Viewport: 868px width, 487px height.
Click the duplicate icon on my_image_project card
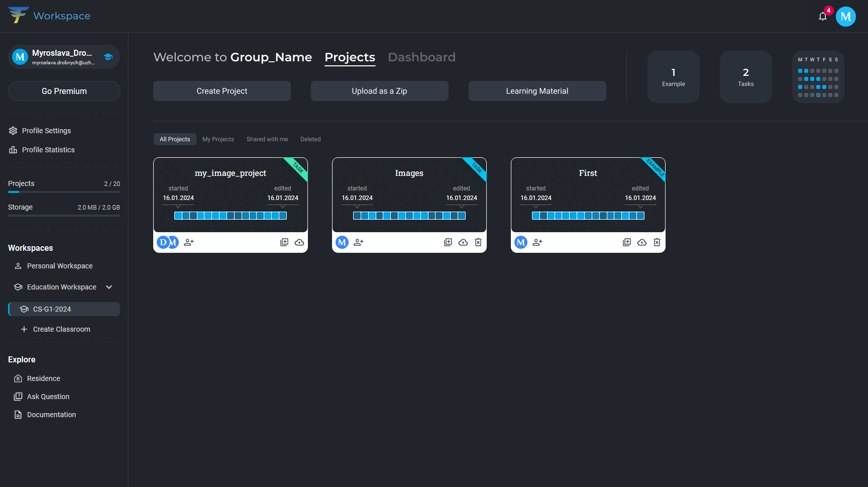tap(284, 242)
